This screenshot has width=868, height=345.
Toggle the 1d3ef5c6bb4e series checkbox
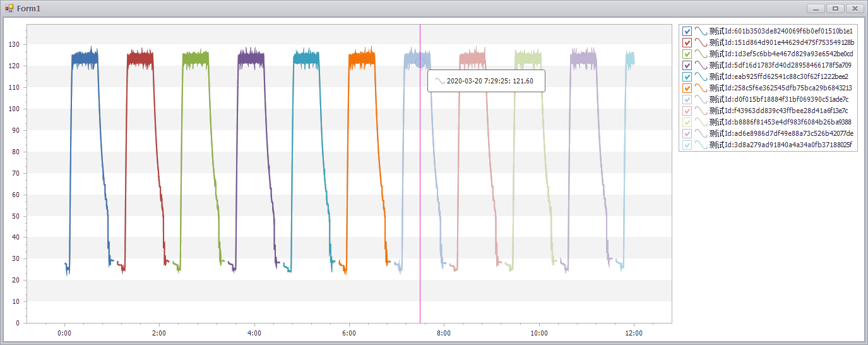(687, 54)
